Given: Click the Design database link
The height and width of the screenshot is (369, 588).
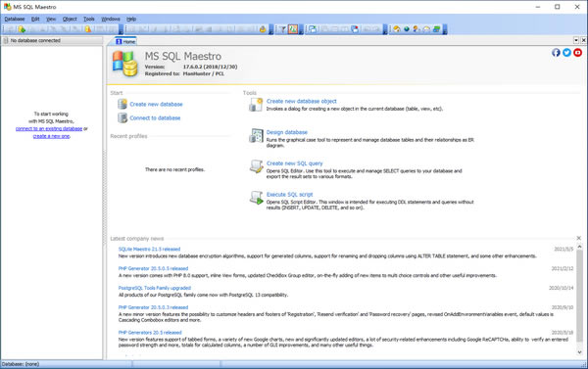Looking at the screenshot, I should (x=287, y=132).
